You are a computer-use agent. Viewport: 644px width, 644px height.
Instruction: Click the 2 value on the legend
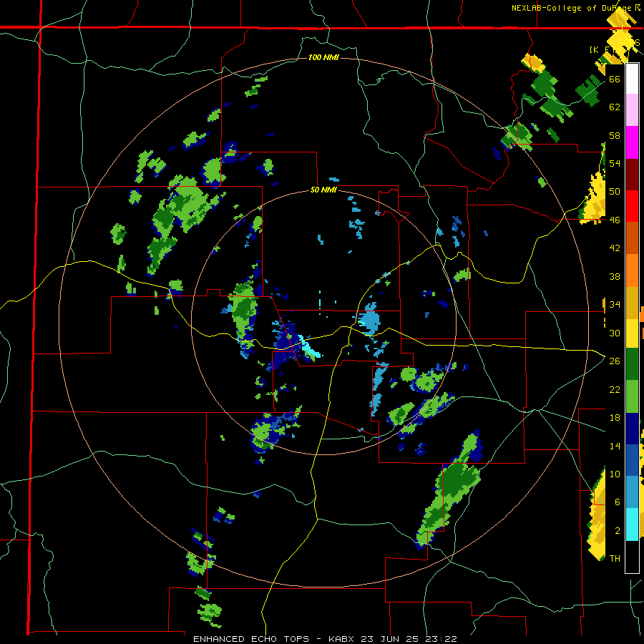tap(617, 531)
